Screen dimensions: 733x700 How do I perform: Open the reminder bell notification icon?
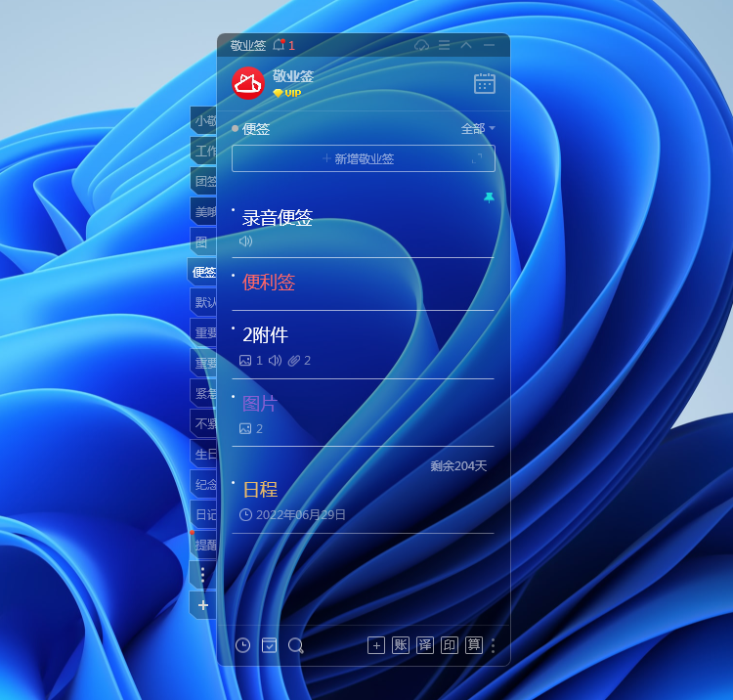pos(280,45)
